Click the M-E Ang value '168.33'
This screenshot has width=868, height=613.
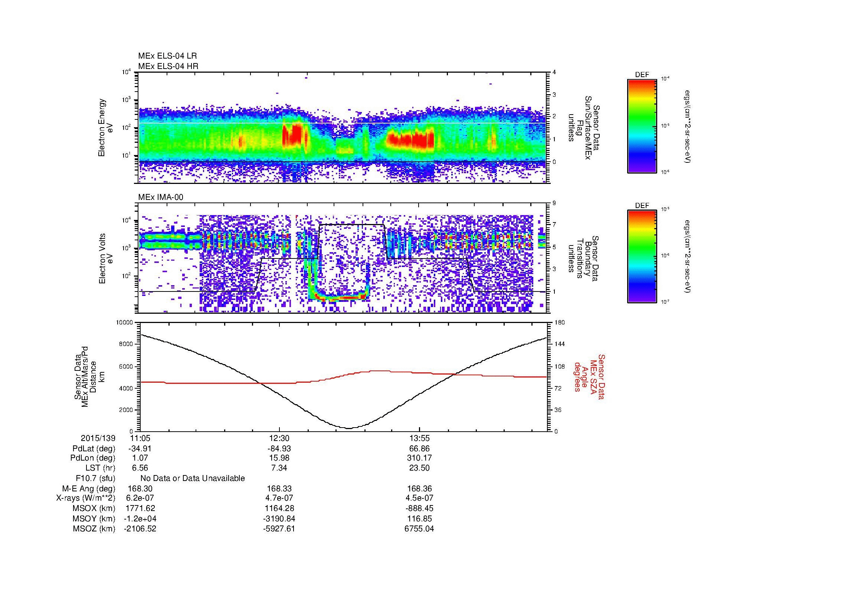[279, 488]
